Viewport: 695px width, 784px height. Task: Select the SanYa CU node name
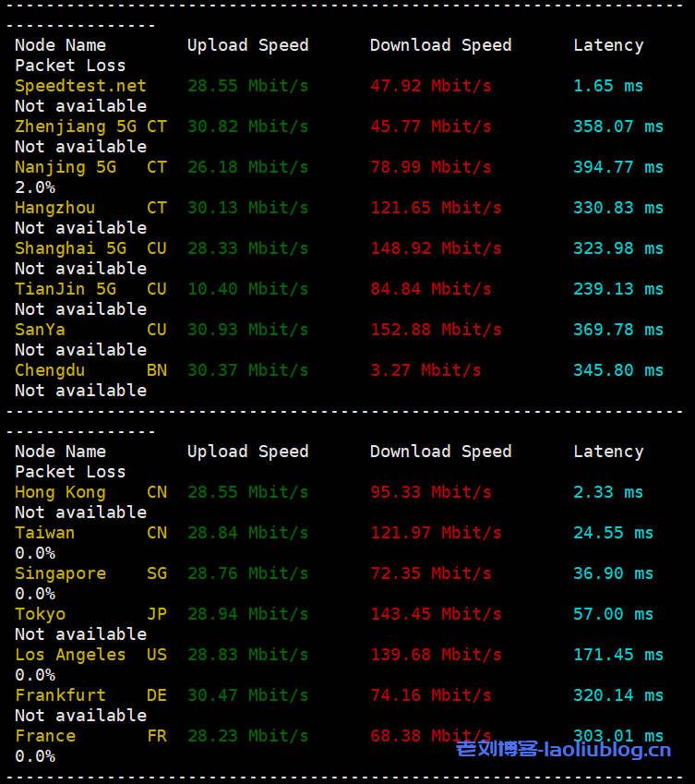coord(90,330)
